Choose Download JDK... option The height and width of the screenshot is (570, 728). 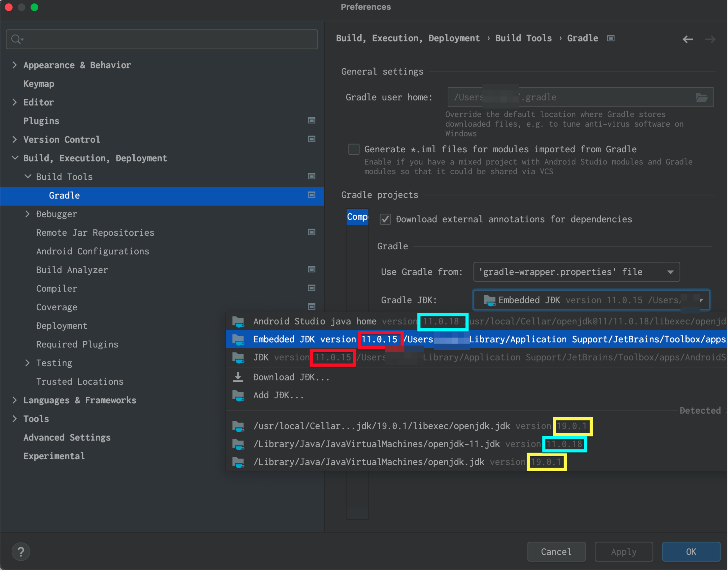point(476,377)
